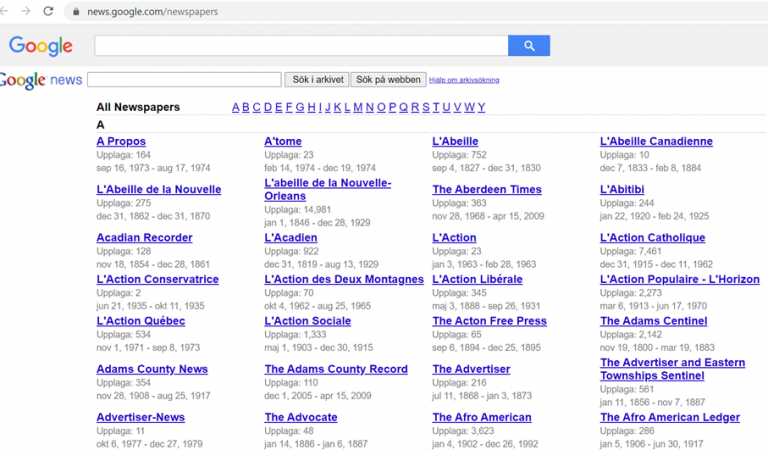Open Adams County News
The image size is (768, 450).
(x=152, y=369)
